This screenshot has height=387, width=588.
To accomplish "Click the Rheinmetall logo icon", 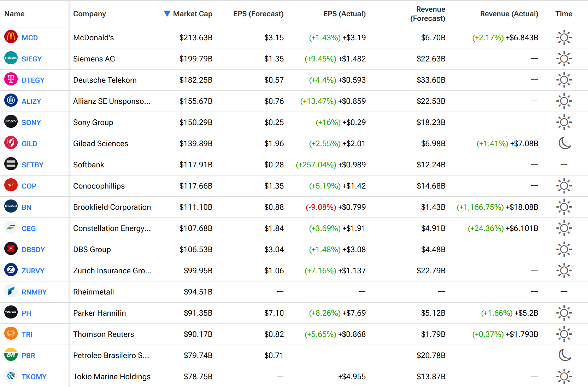I will point(11,291).
